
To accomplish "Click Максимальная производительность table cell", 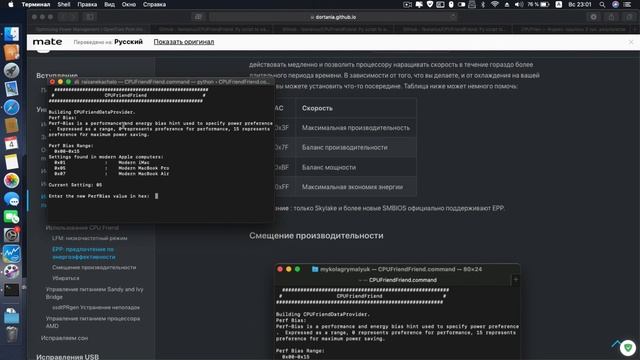I will click(x=356, y=128).
